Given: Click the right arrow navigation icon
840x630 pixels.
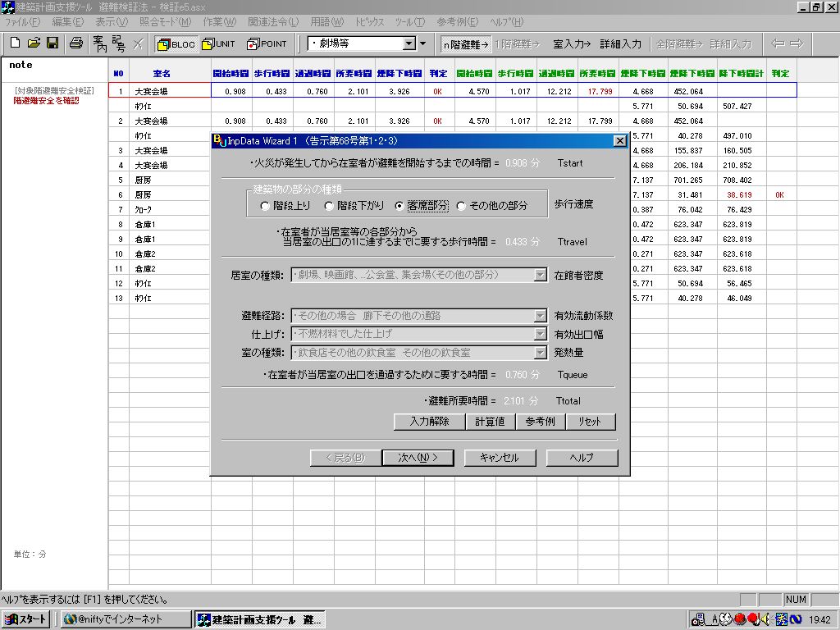Looking at the screenshot, I should tap(797, 43).
